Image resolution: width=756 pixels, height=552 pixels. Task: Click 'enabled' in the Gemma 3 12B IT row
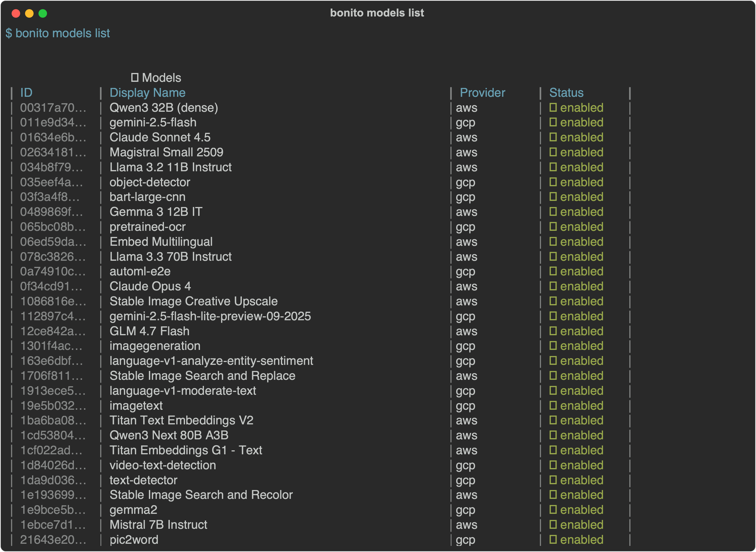(x=582, y=212)
